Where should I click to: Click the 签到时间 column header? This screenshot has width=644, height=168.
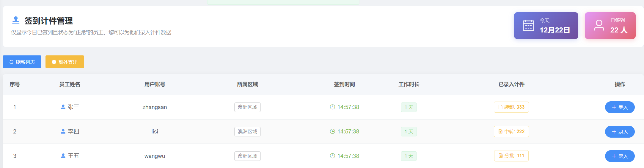tap(344, 84)
